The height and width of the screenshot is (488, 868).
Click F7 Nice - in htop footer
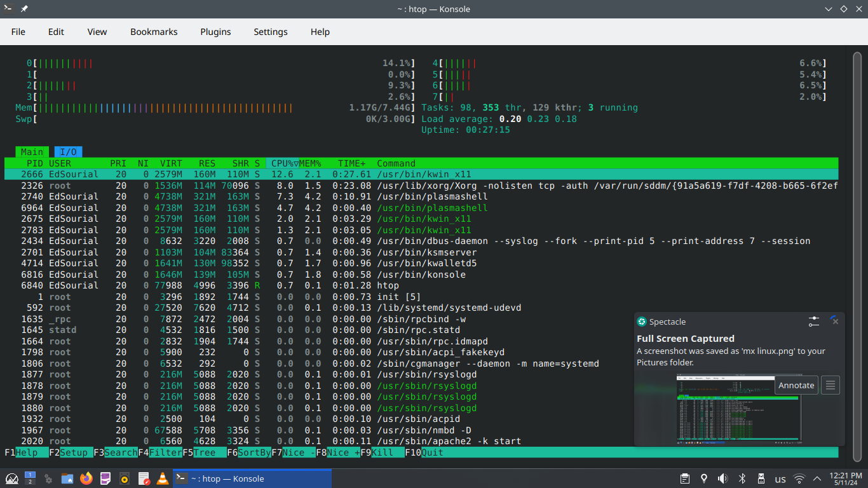pos(294,452)
